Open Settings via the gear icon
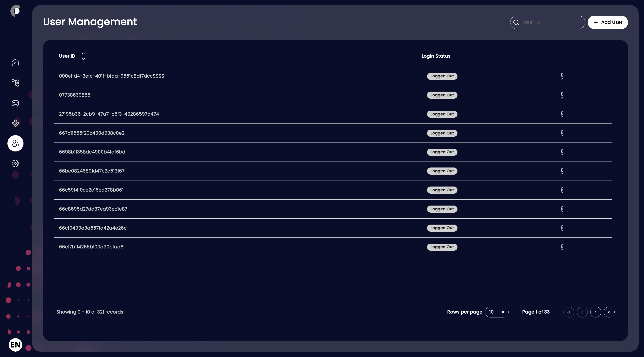The image size is (644, 357). pos(15,163)
